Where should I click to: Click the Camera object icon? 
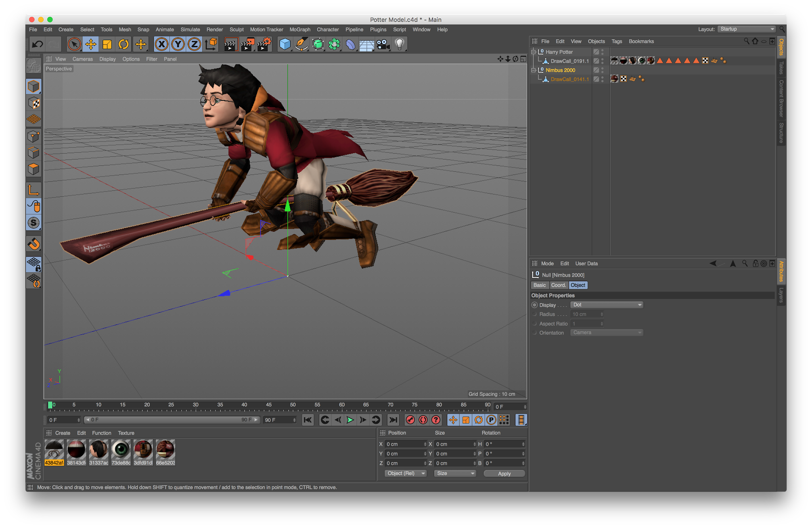pos(383,44)
